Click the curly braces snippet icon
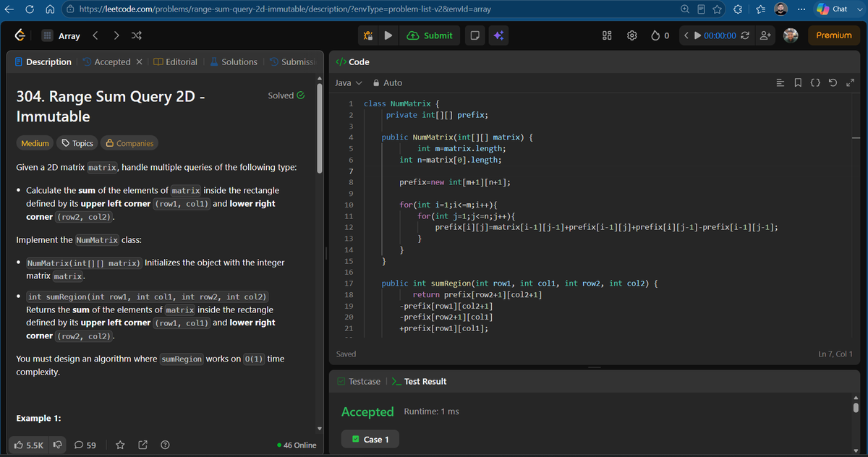This screenshot has width=868, height=457. [x=815, y=82]
